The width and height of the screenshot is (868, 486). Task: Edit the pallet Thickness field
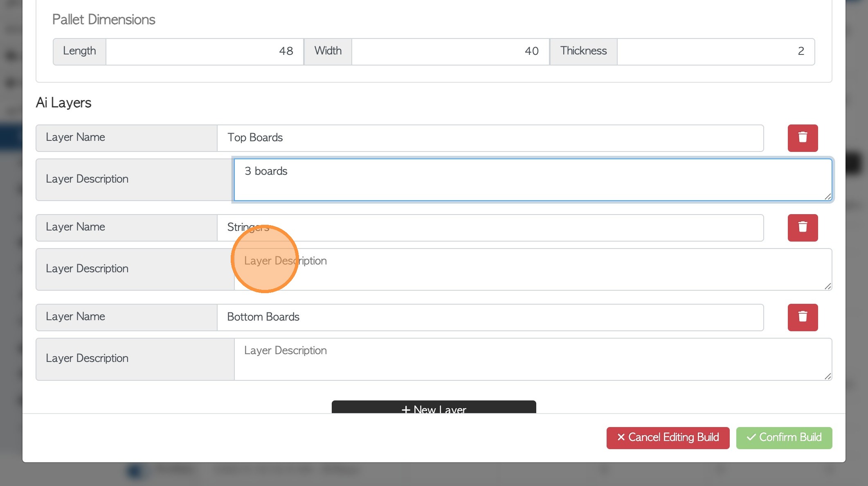click(x=715, y=52)
